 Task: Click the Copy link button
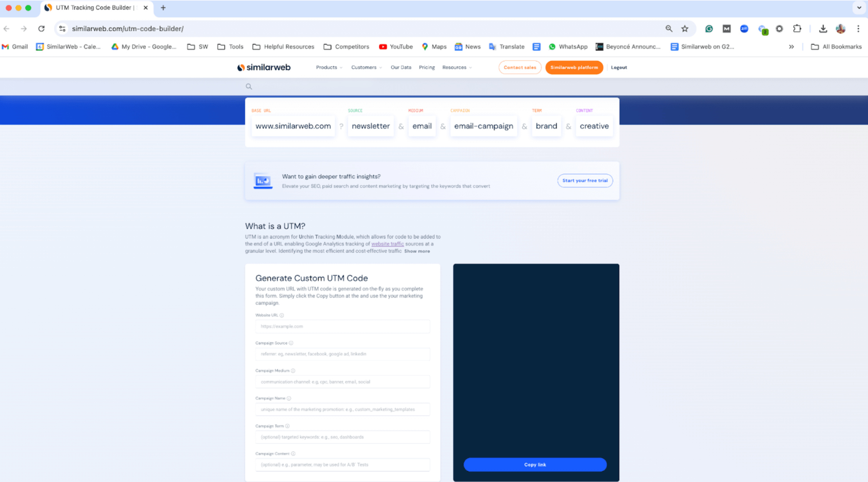[x=535, y=464]
